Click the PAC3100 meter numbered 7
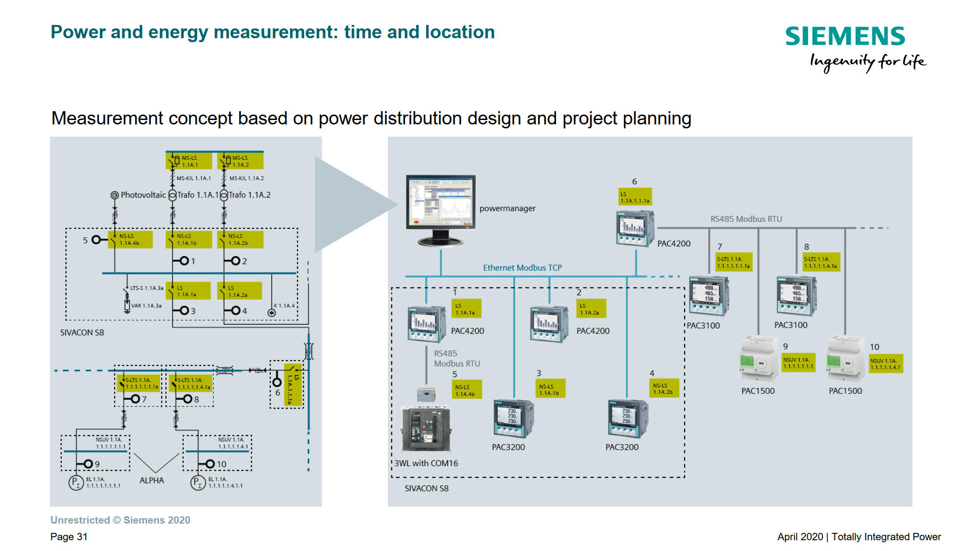980x551 pixels. pos(708,295)
